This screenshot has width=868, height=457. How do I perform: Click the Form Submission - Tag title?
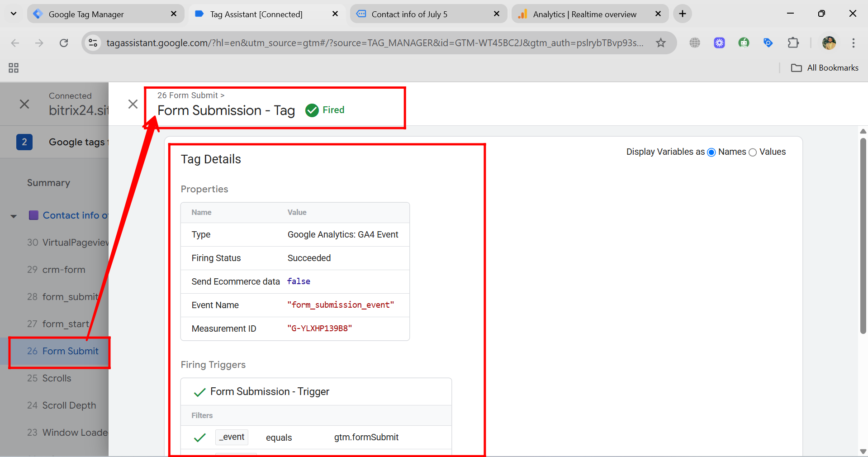pos(226,110)
